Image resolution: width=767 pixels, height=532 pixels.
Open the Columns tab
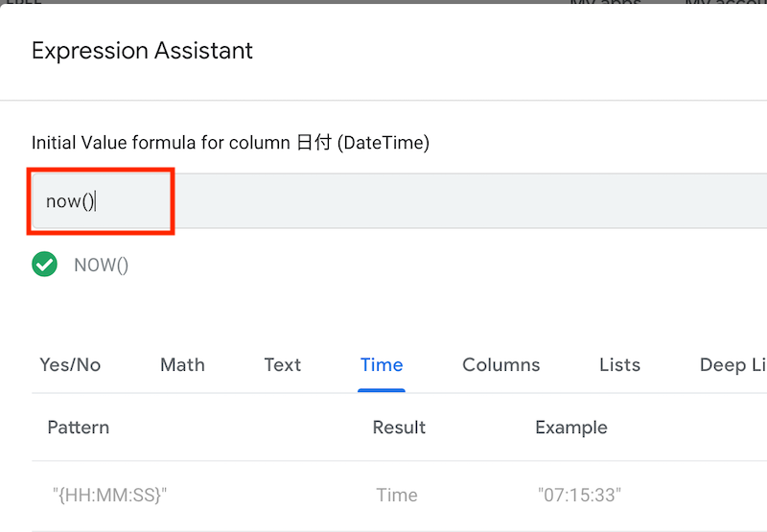click(x=501, y=365)
